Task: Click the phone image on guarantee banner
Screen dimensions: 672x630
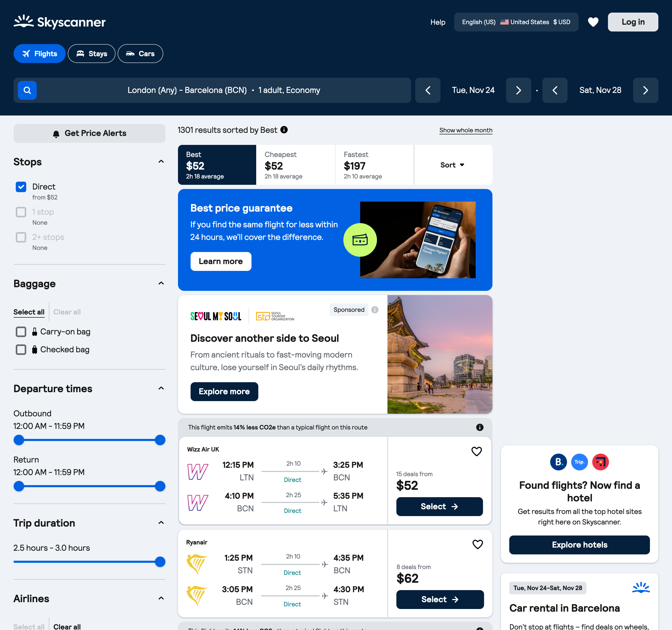Action: [417, 240]
